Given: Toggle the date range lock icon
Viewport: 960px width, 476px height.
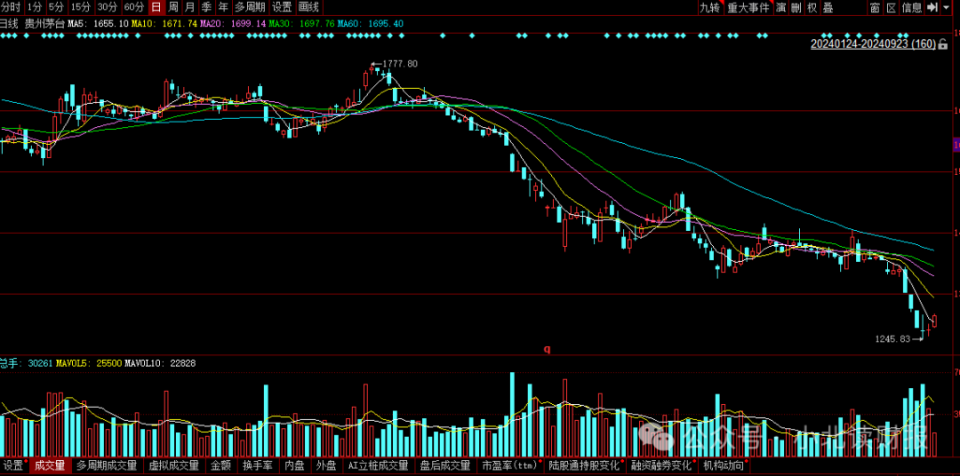Looking at the screenshot, I should 945,44.
